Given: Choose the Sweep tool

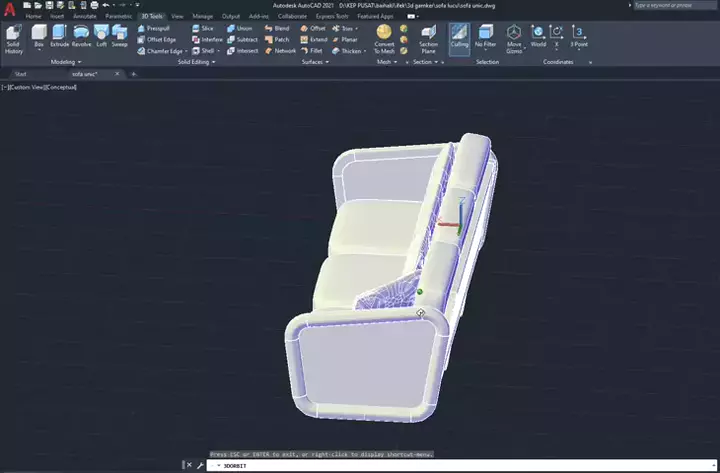Looking at the screenshot, I should click(x=120, y=37).
